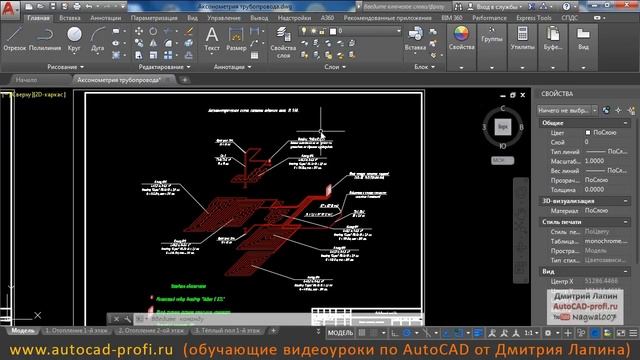Open the annotation scale 1:1 dropdown
The image size is (640, 360).
pyautogui.click(x=531, y=333)
